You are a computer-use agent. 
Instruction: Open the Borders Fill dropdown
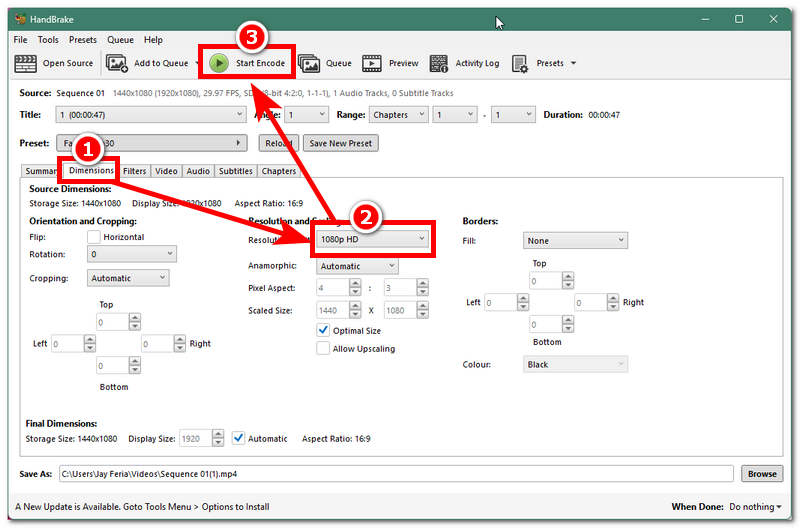coord(576,240)
